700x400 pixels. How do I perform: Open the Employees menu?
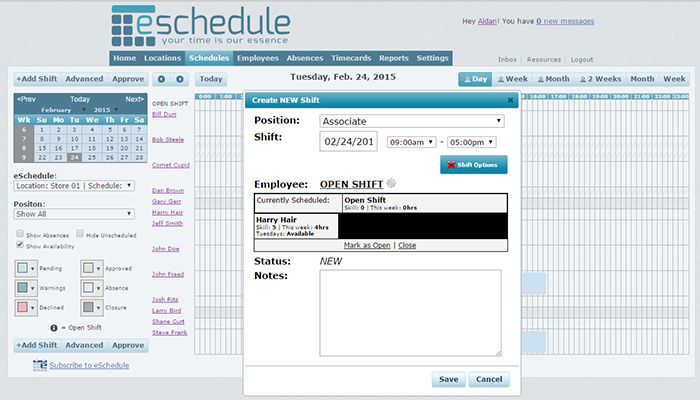(x=258, y=58)
